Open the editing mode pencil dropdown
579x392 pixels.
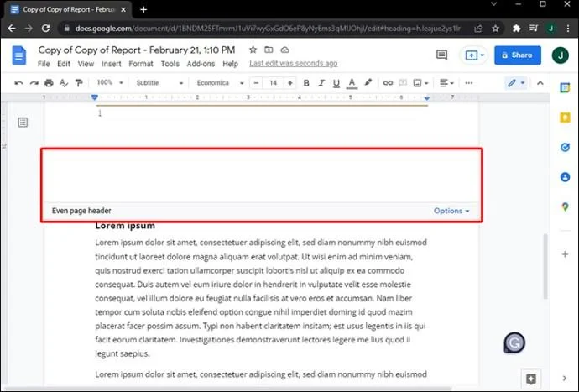[516, 83]
